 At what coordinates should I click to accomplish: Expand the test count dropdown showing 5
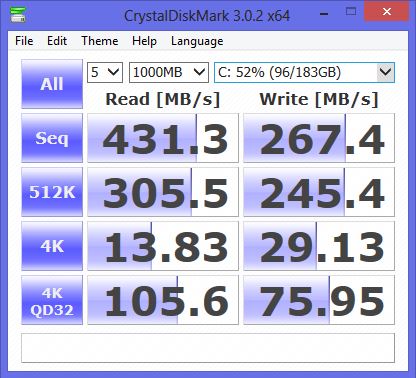(x=105, y=72)
